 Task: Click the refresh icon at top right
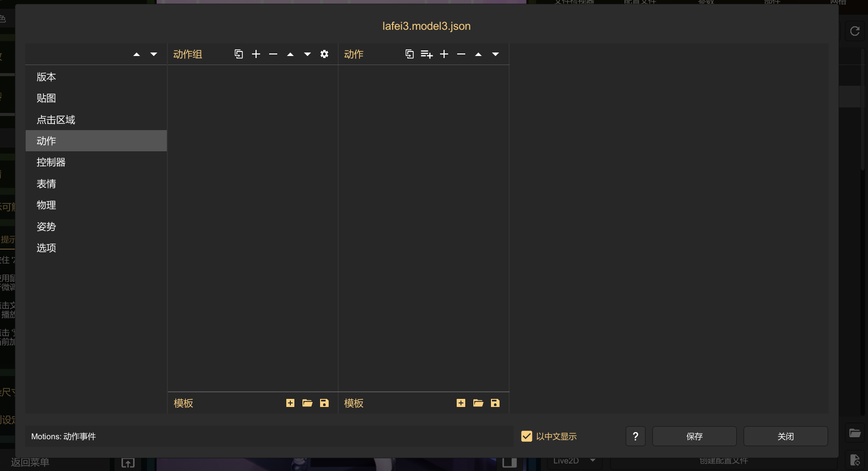pos(854,31)
